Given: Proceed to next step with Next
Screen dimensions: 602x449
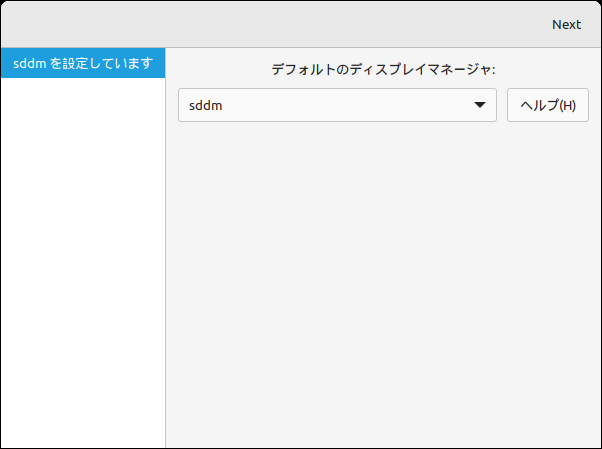Looking at the screenshot, I should [566, 25].
